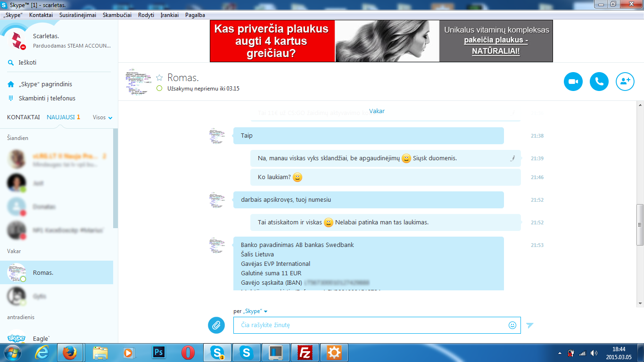644x362 pixels.
Task: Click the red hair growth ad banner
Action: [x=272, y=41]
